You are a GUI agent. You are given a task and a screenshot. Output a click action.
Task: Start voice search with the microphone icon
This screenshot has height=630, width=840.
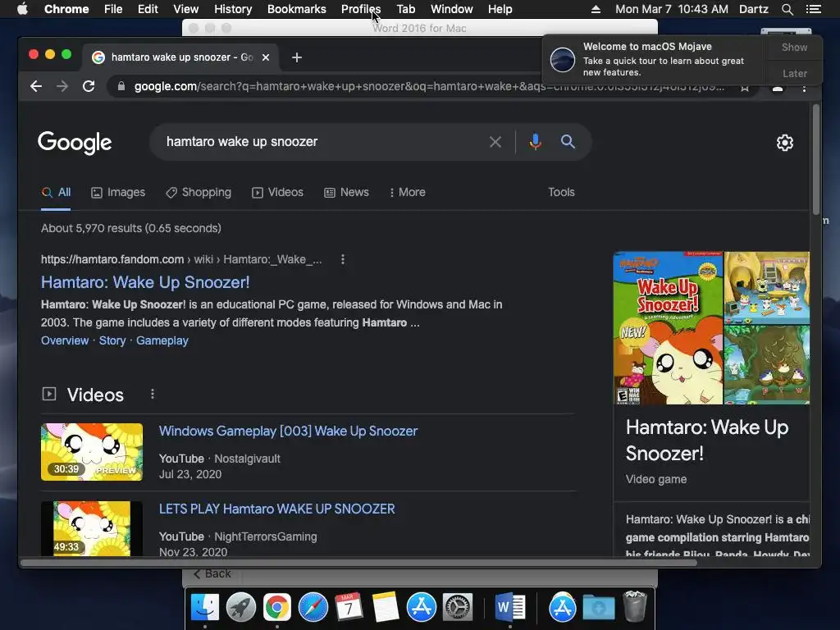tap(535, 142)
